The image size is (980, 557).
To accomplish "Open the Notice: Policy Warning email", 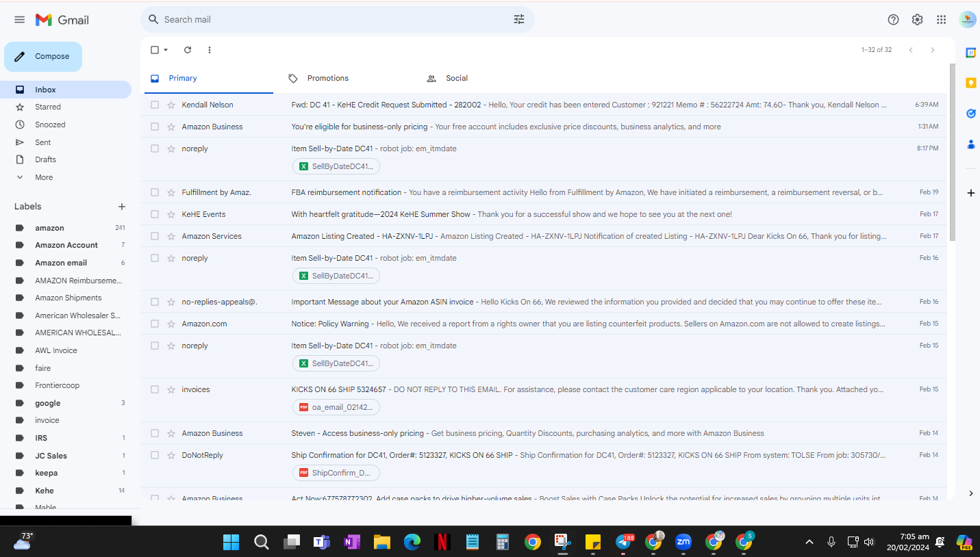I will 544,324.
